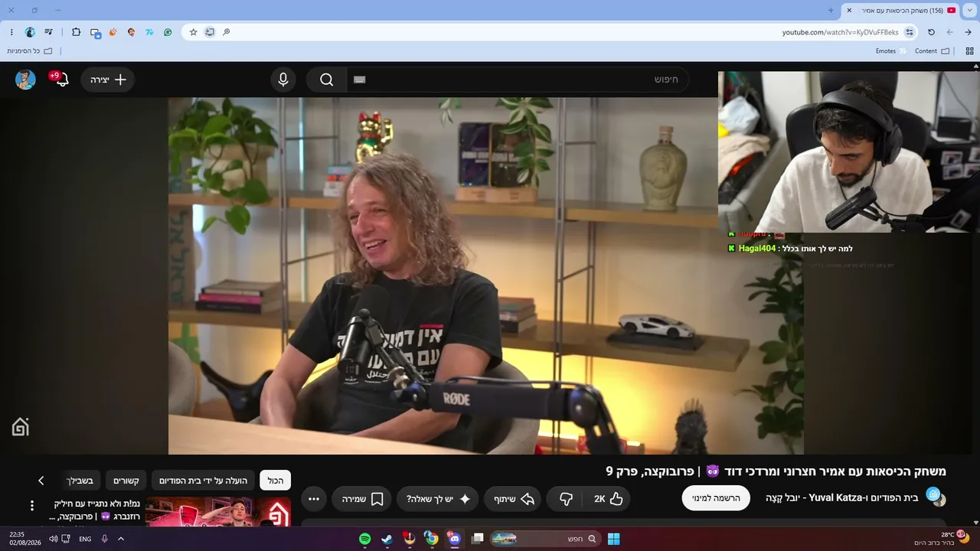Open the Chrome extensions puzzle icon
The width and height of the screenshot is (980, 551).
(x=76, y=32)
